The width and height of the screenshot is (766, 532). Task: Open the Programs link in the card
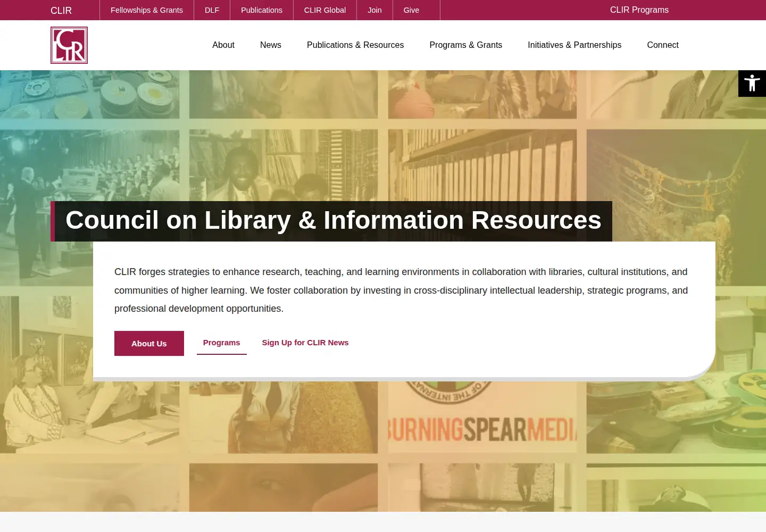pyautogui.click(x=222, y=343)
